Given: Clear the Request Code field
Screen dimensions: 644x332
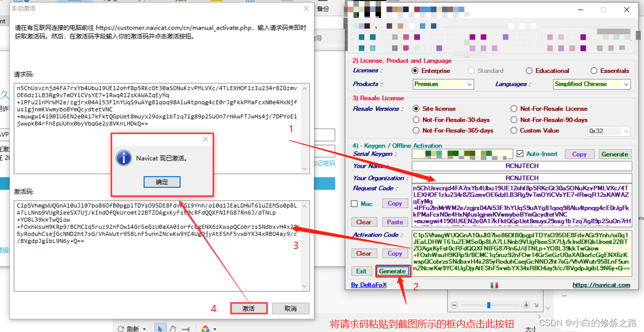Looking at the screenshot, I should (364, 222).
